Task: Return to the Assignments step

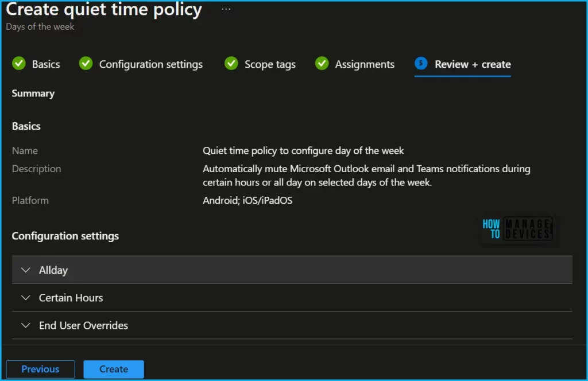Action: coord(365,64)
